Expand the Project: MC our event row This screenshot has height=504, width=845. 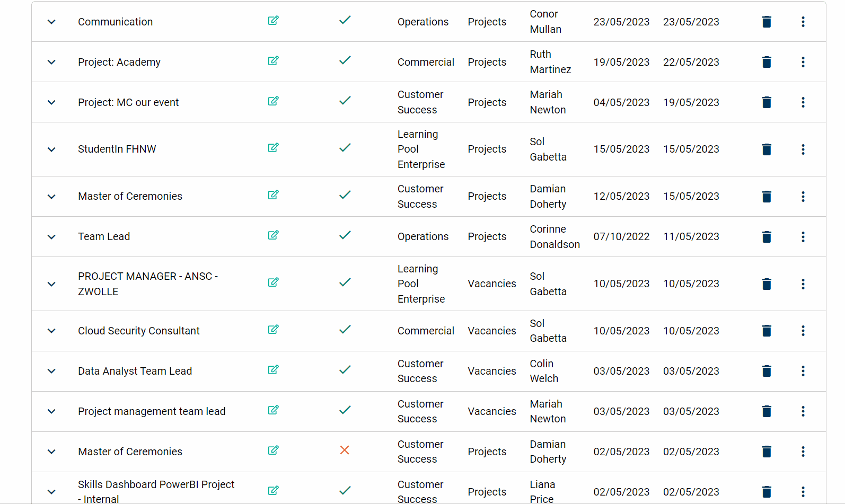[x=51, y=102]
